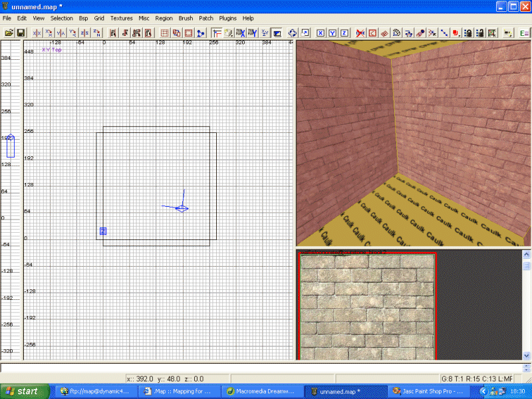
Task: Open the File menu
Action: pyautogui.click(x=7, y=19)
